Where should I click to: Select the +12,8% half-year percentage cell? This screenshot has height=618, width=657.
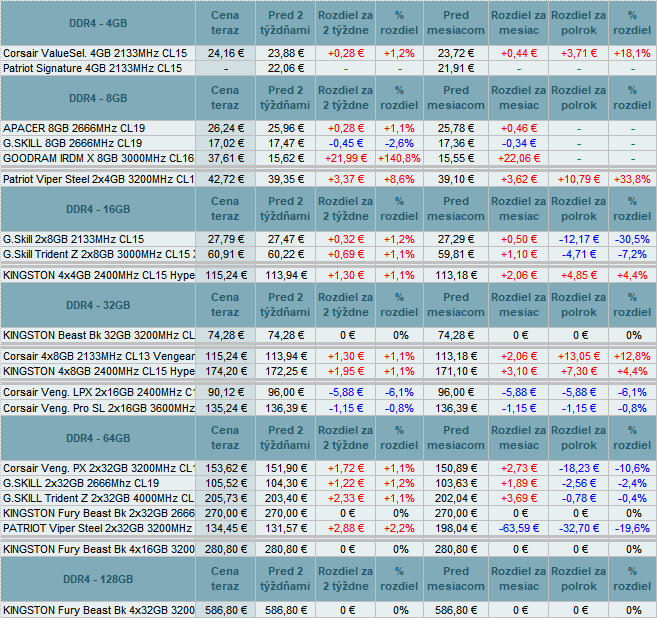[632, 356]
